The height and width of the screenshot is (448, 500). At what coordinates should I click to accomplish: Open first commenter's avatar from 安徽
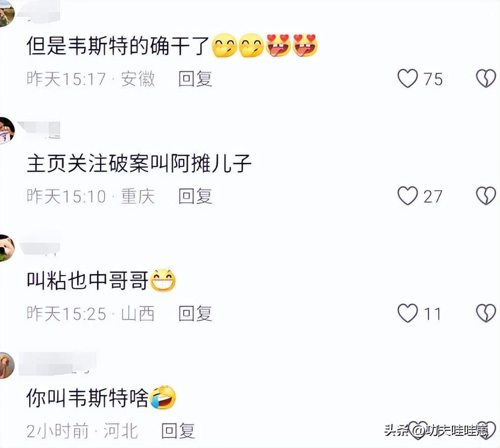[6, 13]
